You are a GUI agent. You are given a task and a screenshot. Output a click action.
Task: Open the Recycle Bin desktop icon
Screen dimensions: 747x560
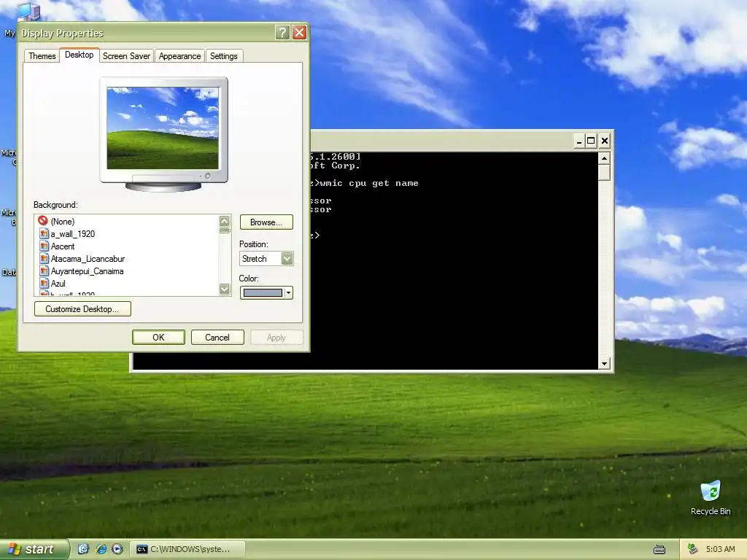[x=711, y=497]
